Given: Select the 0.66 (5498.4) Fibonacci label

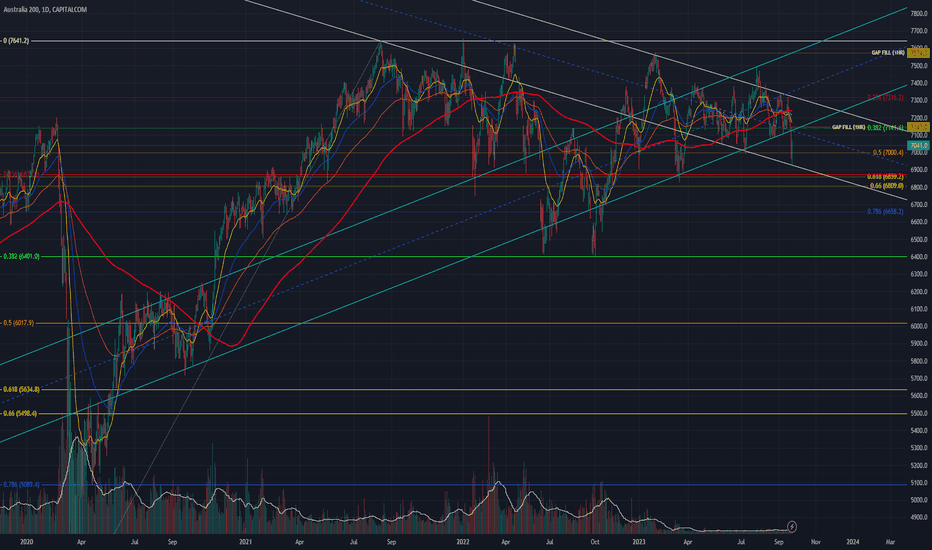Looking at the screenshot, I should 20,413.
